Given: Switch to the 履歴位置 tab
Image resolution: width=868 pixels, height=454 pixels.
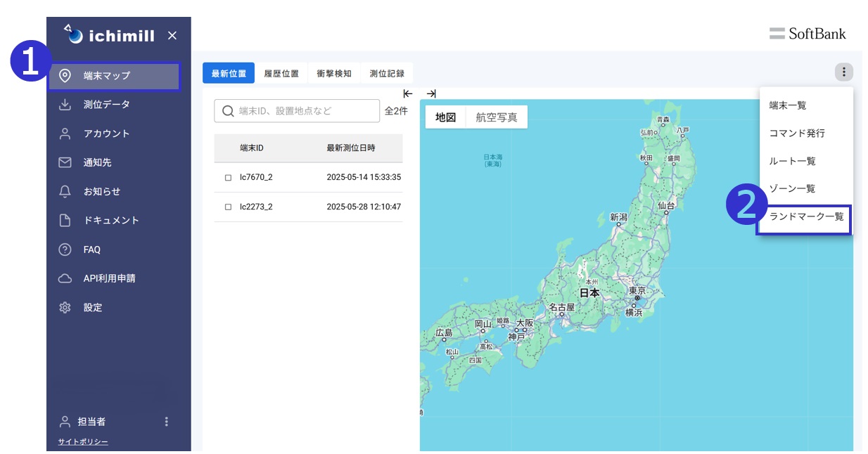Looking at the screenshot, I should tap(281, 73).
